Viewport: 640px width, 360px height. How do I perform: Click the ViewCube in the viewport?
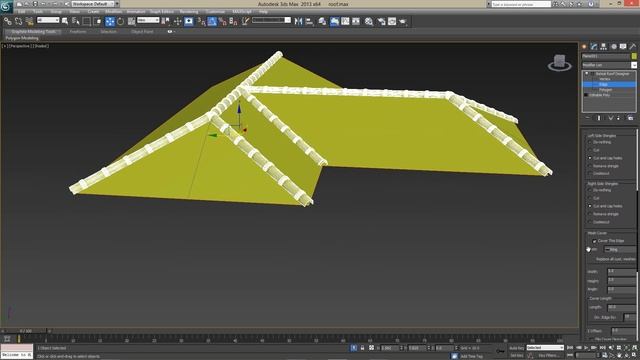560,62
